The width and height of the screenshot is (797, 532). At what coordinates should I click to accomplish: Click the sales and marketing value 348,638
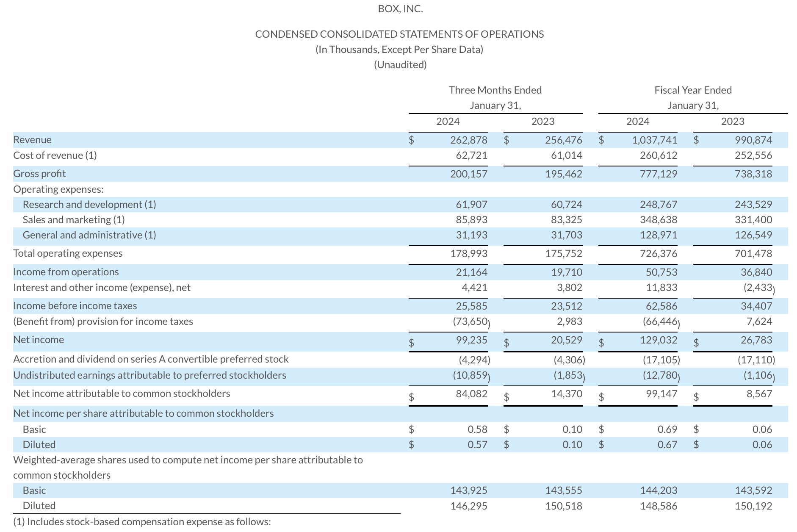tap(659, 220)
